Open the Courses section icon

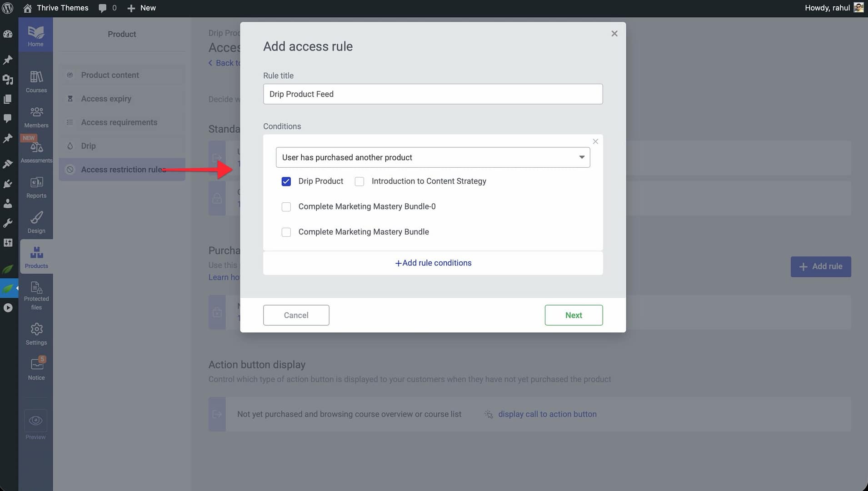pos(36,77)
